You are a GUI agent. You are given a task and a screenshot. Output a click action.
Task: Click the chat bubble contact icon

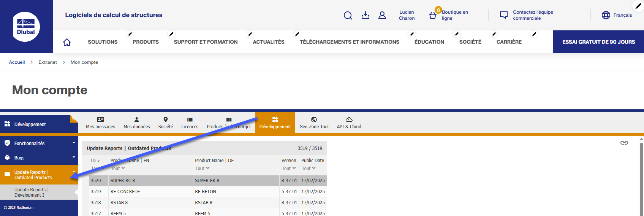click(503, 15)
